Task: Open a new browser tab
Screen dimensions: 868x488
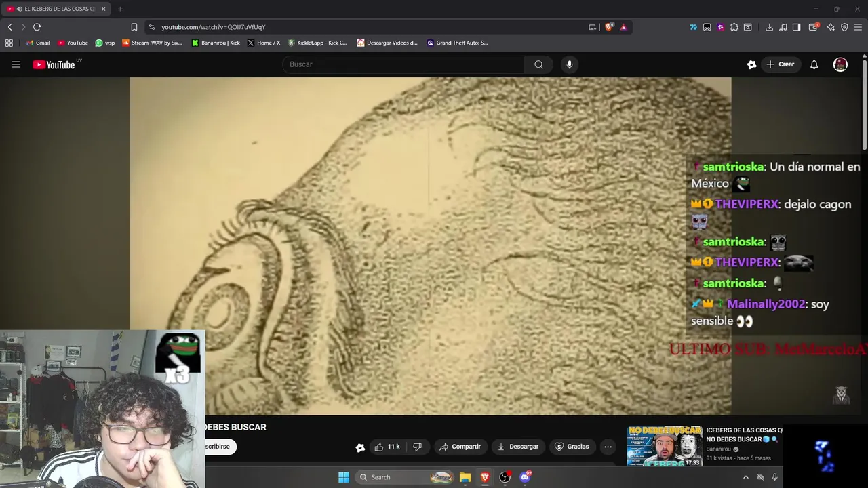Action: (120, 9)
